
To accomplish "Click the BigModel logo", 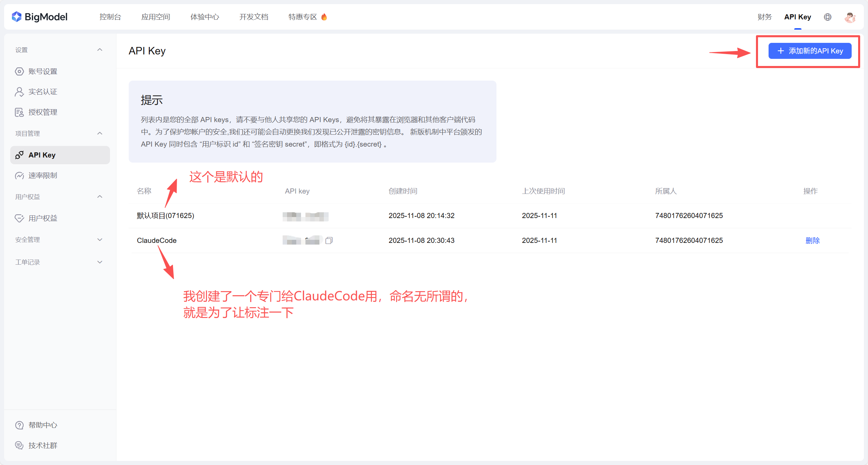I will pos(40,17).
